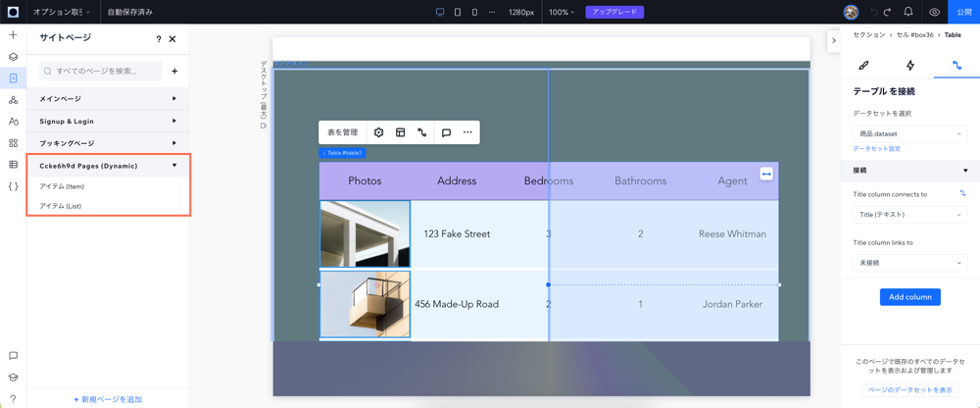Click connect to CMS icon in floating toolbar
Image resolution: width=980 pixels, height=408 pixels.
(x=421, y=132)
